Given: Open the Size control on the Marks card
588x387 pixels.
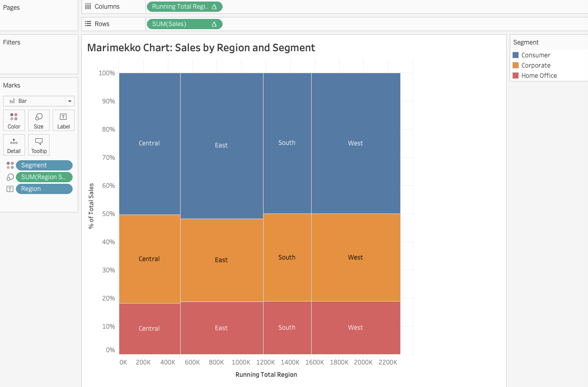Looking at the screenshot, I should coord(39,120).
